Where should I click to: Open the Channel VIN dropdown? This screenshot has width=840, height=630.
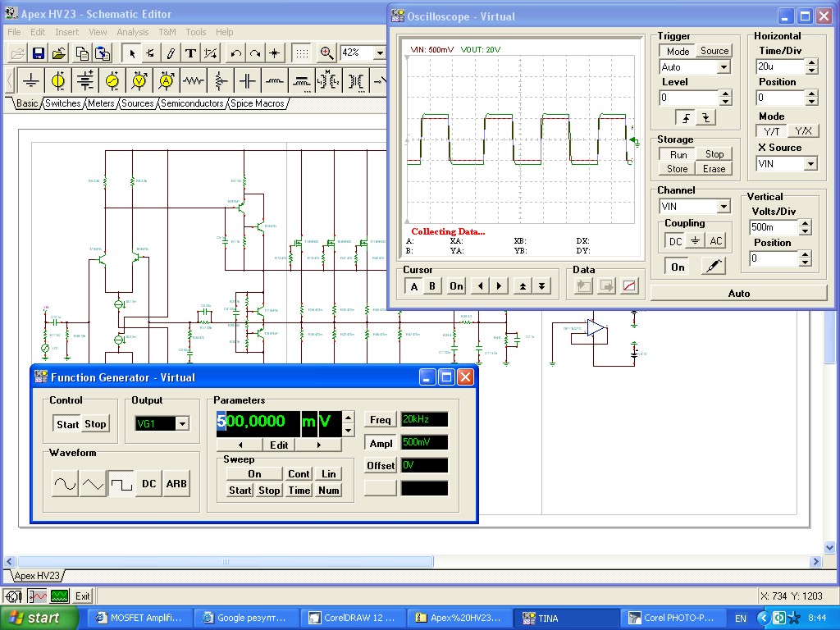pos(724,206)
